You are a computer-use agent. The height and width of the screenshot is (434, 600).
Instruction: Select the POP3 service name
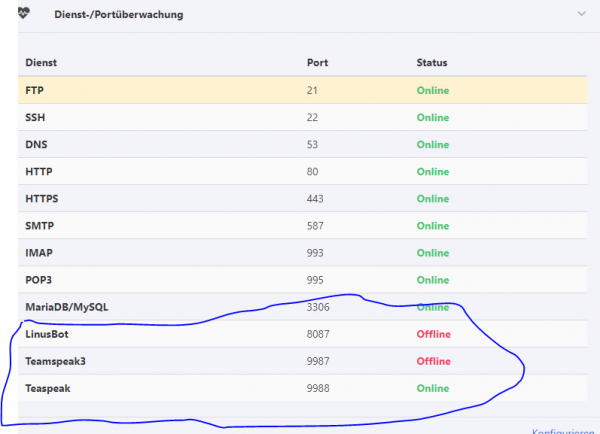click(38, 280)
